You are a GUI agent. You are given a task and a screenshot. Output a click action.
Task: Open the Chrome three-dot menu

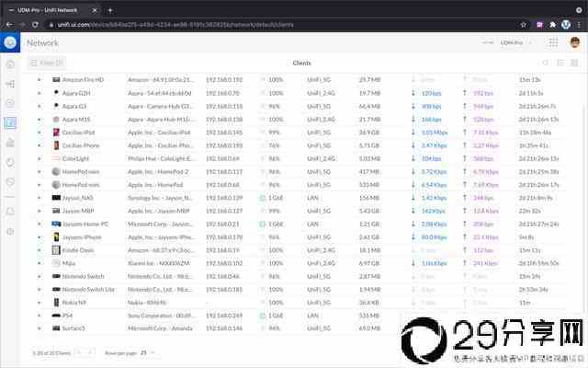pyautogui.click(x=580, y=25)
